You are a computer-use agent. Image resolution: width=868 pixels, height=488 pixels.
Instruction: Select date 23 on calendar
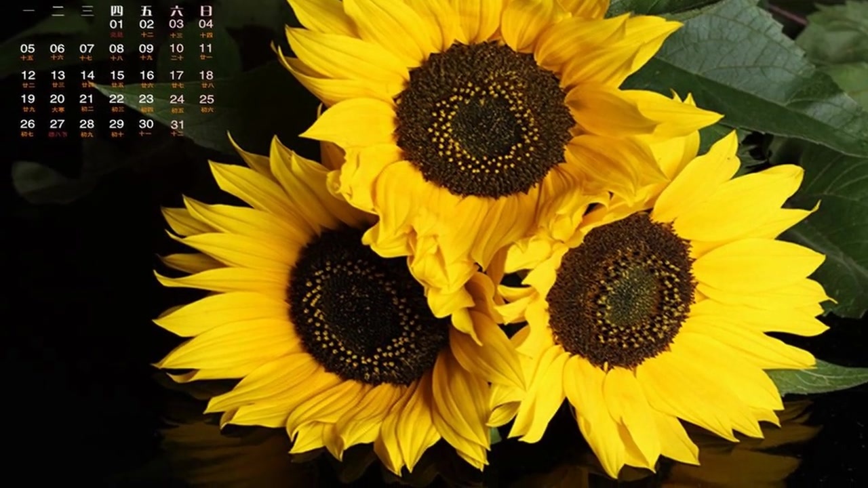[x=146, y=99]
